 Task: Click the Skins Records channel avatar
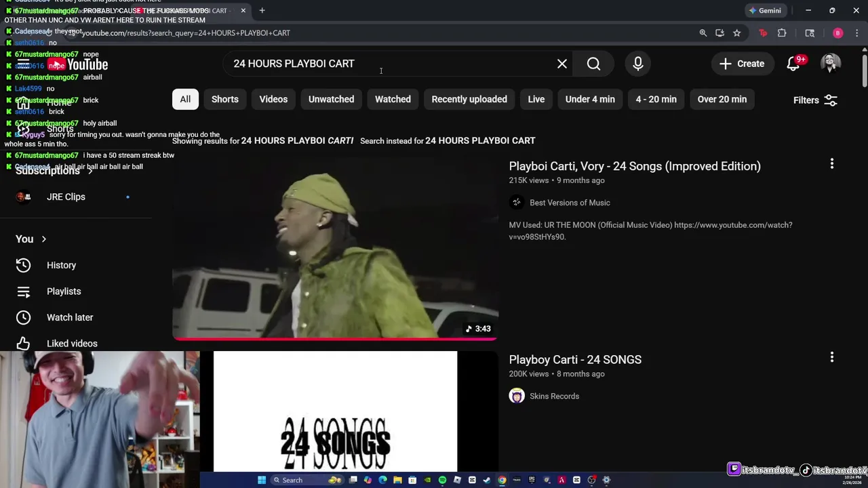(517, 396)
